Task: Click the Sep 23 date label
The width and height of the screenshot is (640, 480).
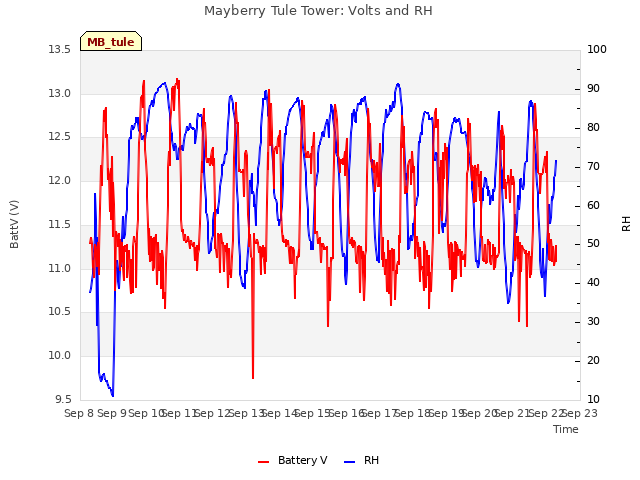Action: [580, 413]
